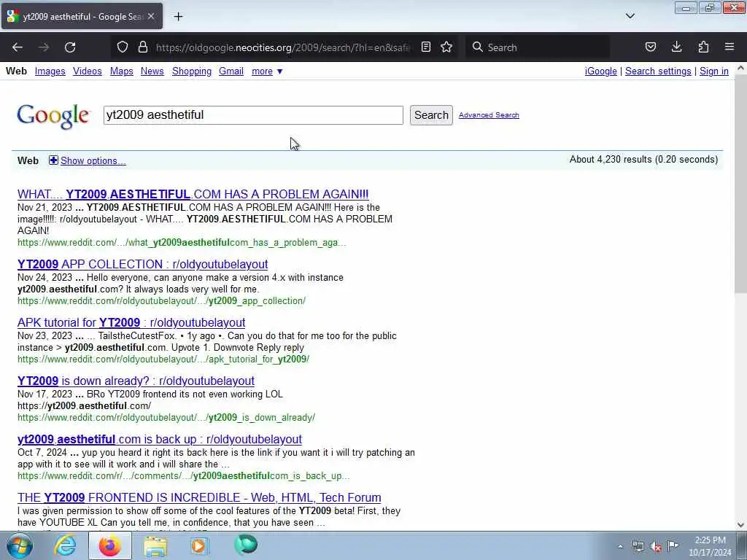
Task: Open the extensions puzzle icon
Action: tap(703, 47)
